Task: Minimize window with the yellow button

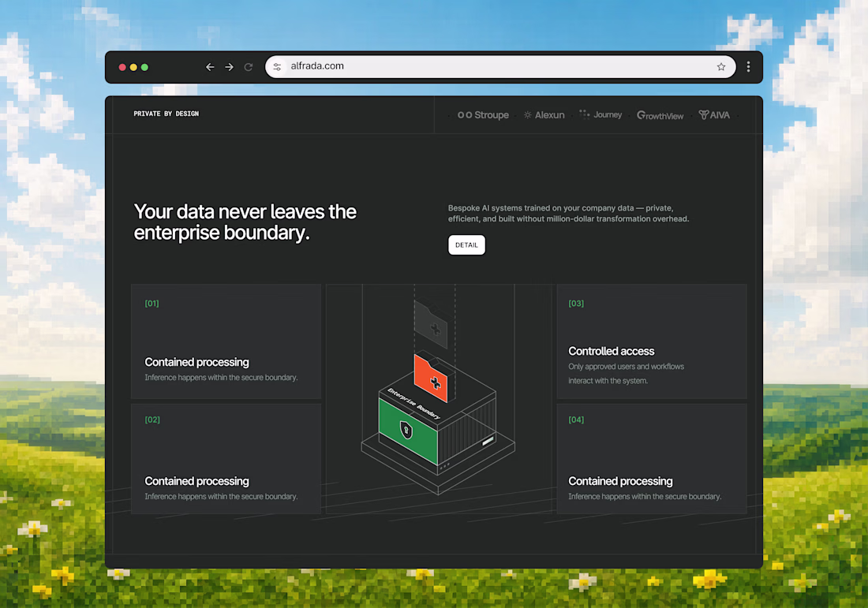Action: coord(133,68)
